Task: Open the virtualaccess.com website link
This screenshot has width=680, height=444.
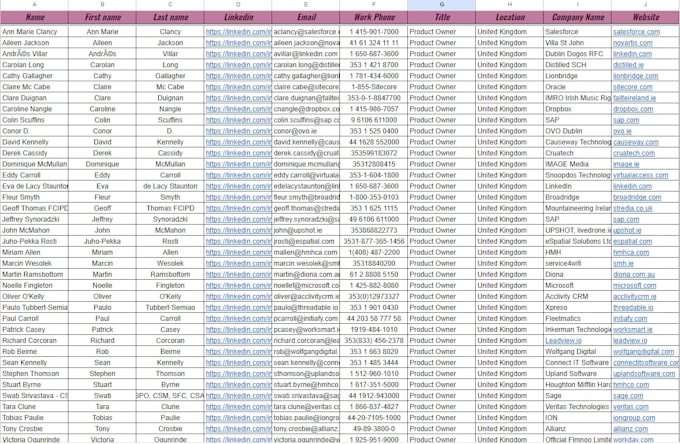Action: pos(641,176)
